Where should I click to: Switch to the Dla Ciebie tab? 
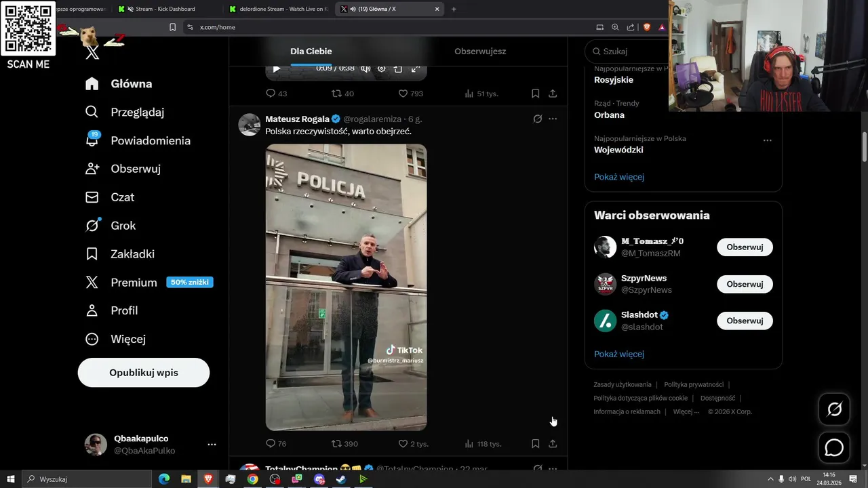(311, 52)
